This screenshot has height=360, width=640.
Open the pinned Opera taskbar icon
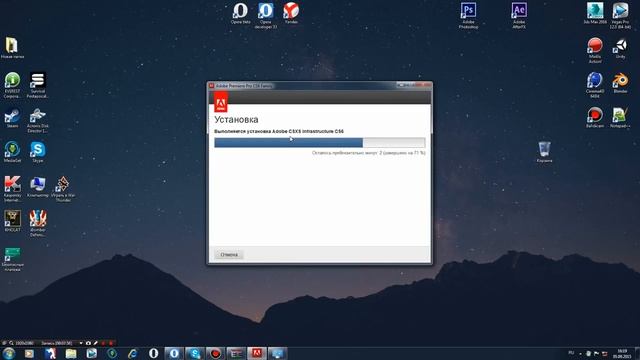[153, 353]
